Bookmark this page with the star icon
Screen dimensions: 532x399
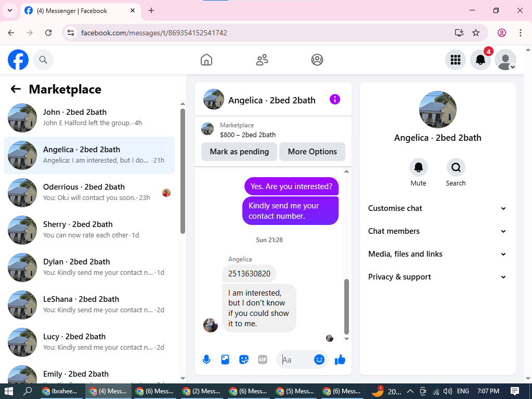point(476,33)
